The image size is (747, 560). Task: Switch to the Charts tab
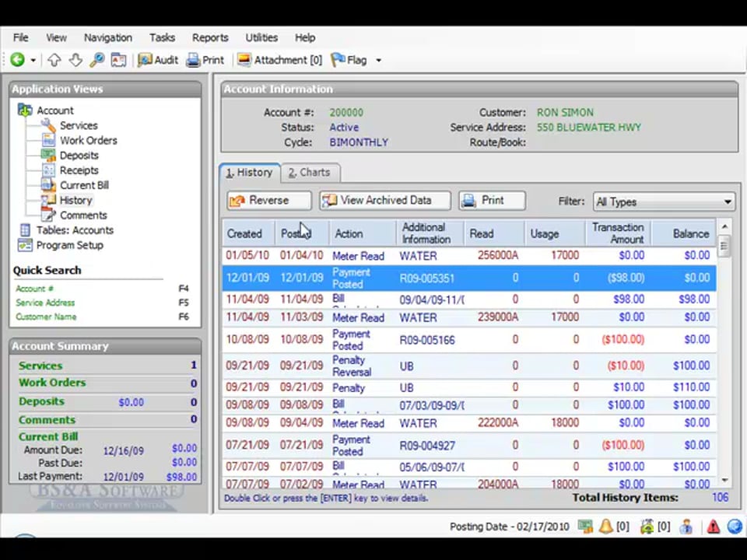[309, 173]
